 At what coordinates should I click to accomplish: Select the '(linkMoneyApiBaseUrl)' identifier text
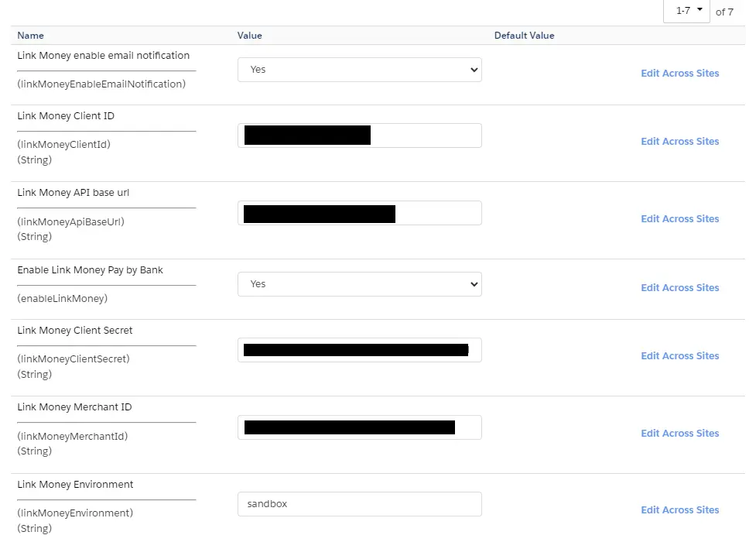(71, 221)
